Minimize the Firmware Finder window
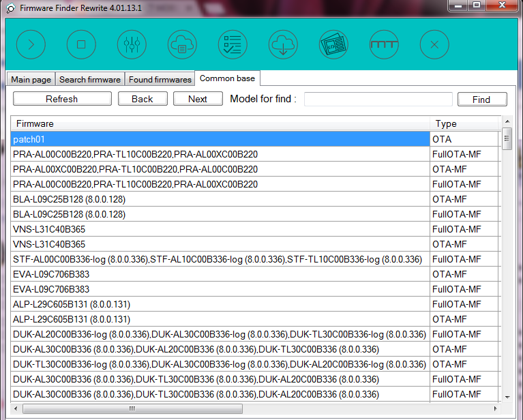 coord(458,5)
